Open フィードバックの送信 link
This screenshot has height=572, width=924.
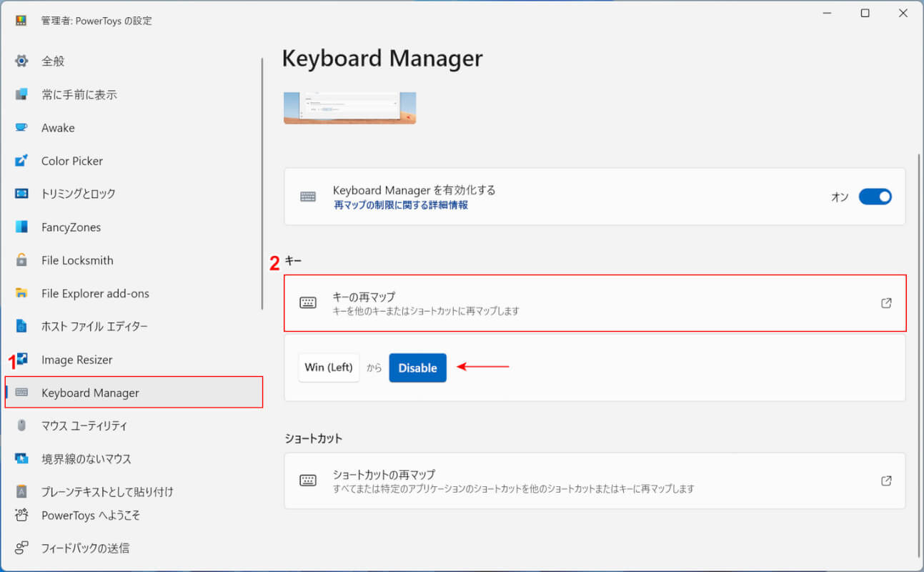tap(134, 548)
